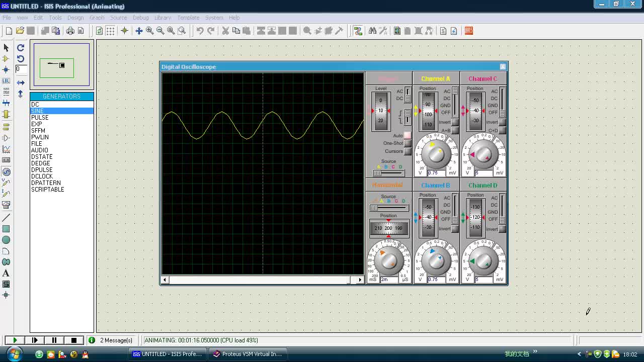Open the Template menu

(188, 18)
